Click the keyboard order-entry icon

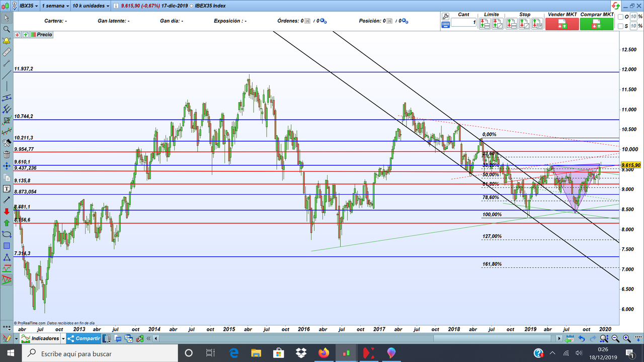click(446, 25)
